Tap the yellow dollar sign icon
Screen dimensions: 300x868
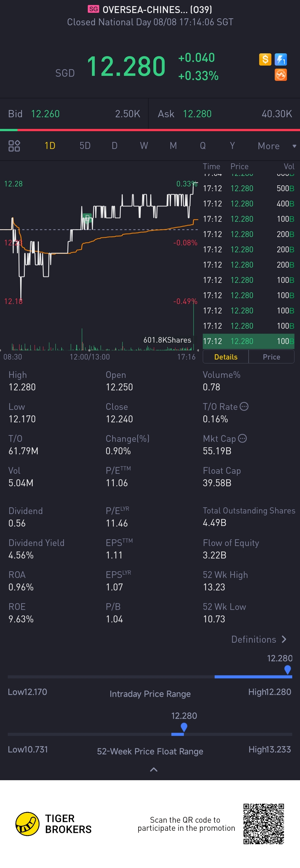coord(265,60)
